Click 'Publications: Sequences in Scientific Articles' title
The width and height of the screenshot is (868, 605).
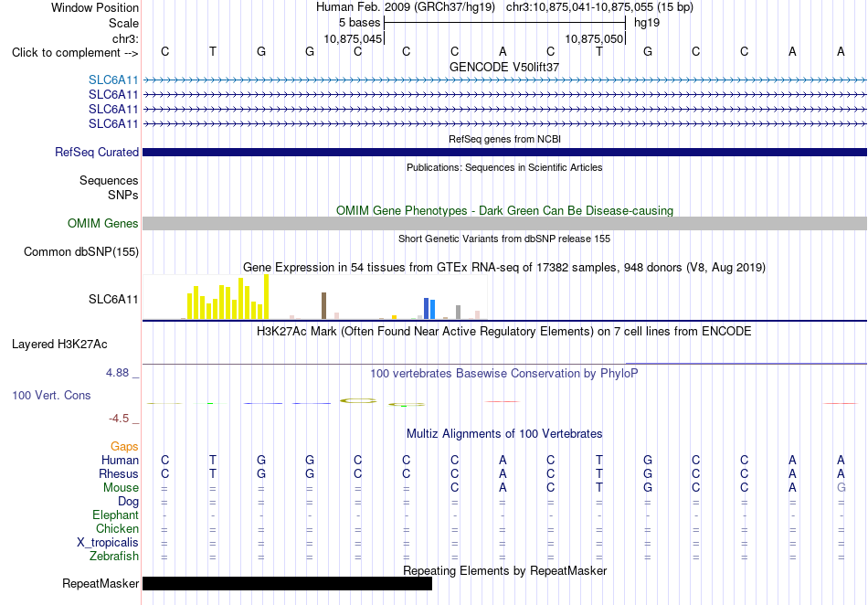tap(504, 168)
